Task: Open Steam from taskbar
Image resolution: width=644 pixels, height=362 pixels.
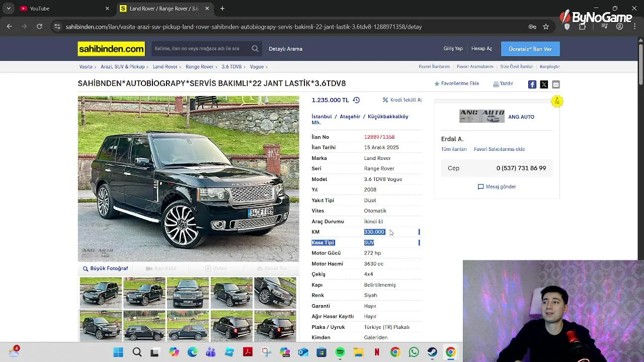Action: (x=432, y=352)
